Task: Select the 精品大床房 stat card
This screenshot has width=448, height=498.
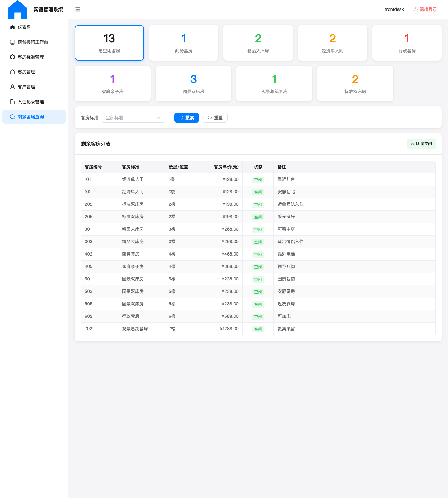Action: 258,43
